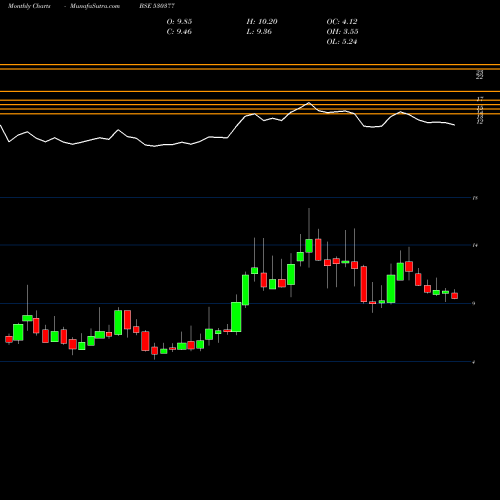Click the price axis label 4

[474, 362]
